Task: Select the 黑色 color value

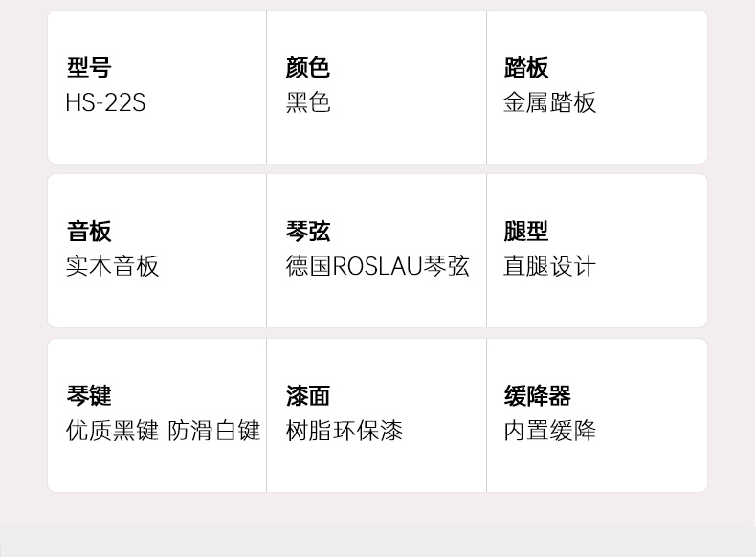Action: coord(307,102)
